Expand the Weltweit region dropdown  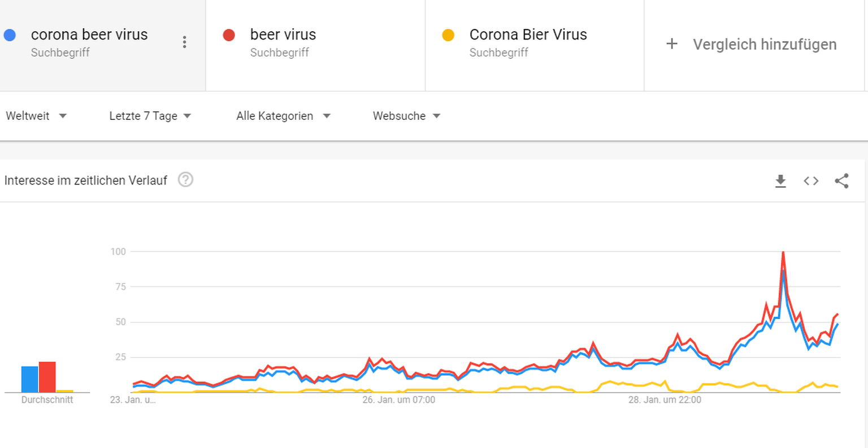(36, 116)
